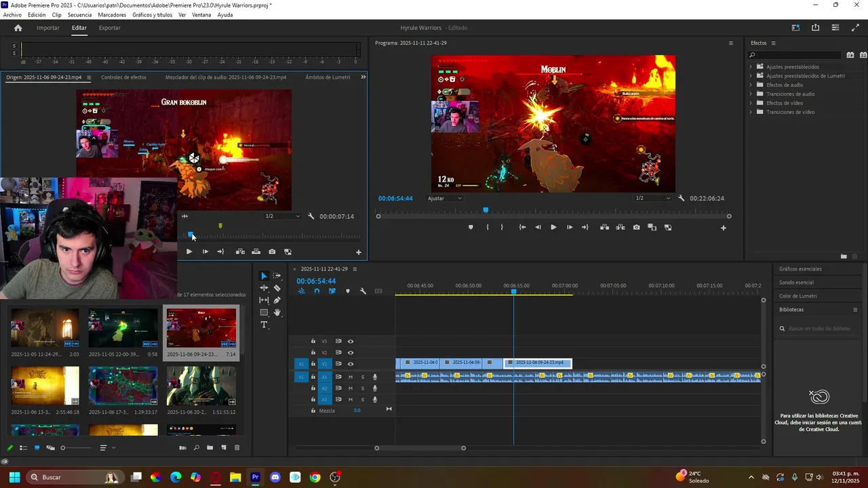868x488 pixels.
Task: Expand Ajustes preestablecidos de Lumetri folder
Action: [751, 76]
